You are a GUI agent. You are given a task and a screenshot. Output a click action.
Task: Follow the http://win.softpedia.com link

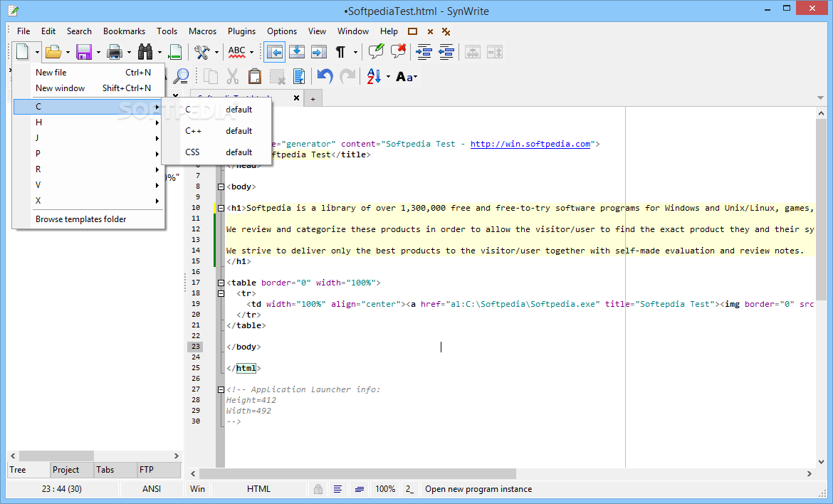pyautogui.click(x=530, y=144)
